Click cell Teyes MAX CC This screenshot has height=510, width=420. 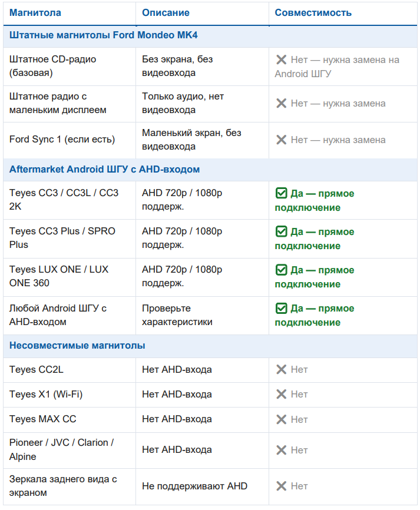(x=70, y=419)
